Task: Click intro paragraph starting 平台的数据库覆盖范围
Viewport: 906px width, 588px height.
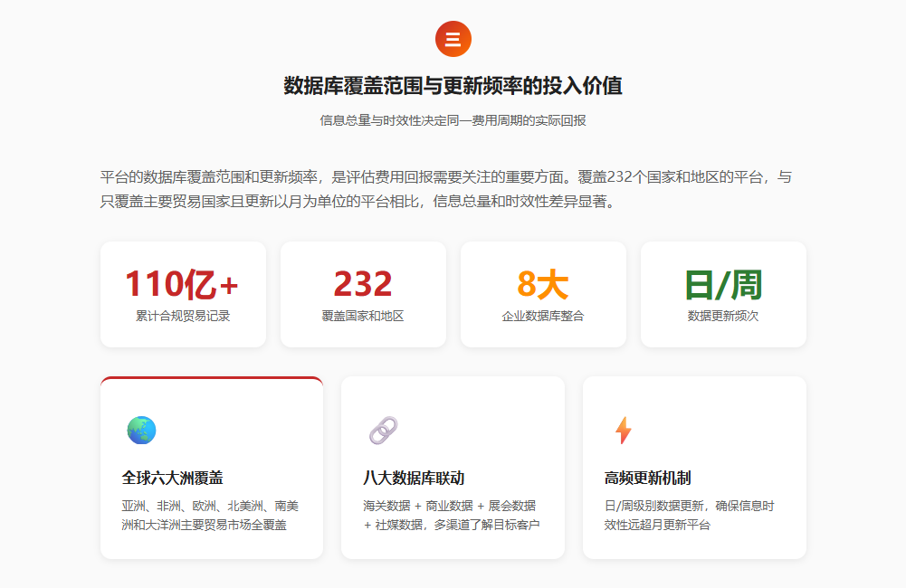Action: coord(446,189)
